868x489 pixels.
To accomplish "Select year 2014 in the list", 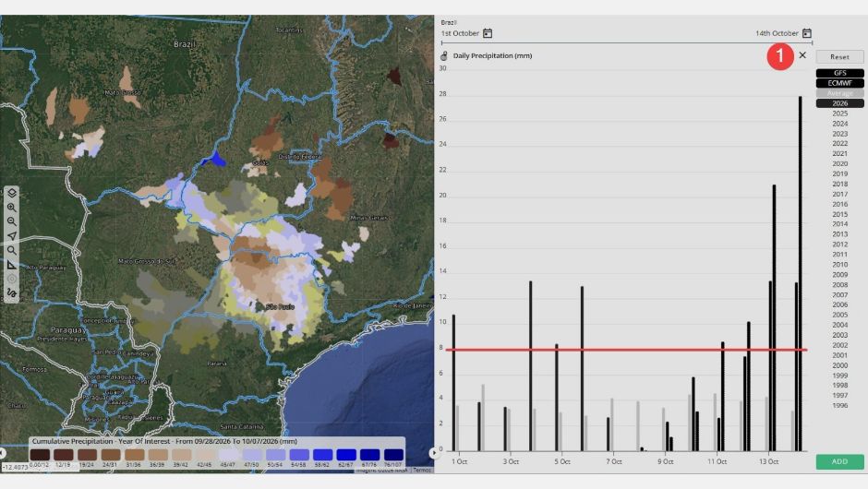I will (839, 224).
